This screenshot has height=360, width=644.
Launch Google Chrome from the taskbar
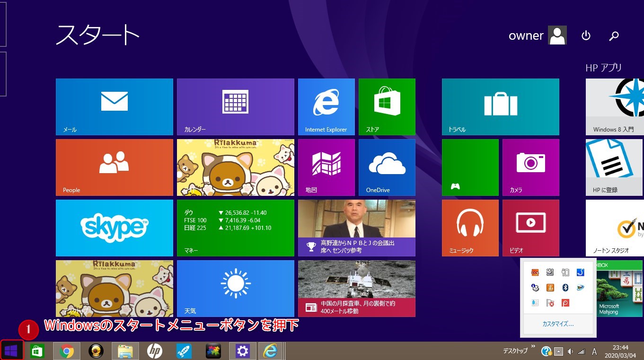click(x=67, y=351)
